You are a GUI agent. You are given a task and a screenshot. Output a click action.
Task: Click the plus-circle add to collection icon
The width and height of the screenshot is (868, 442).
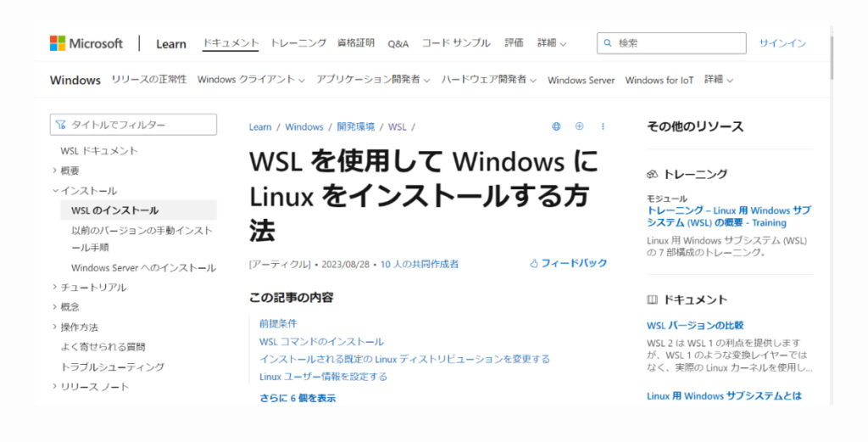(580, 126)
